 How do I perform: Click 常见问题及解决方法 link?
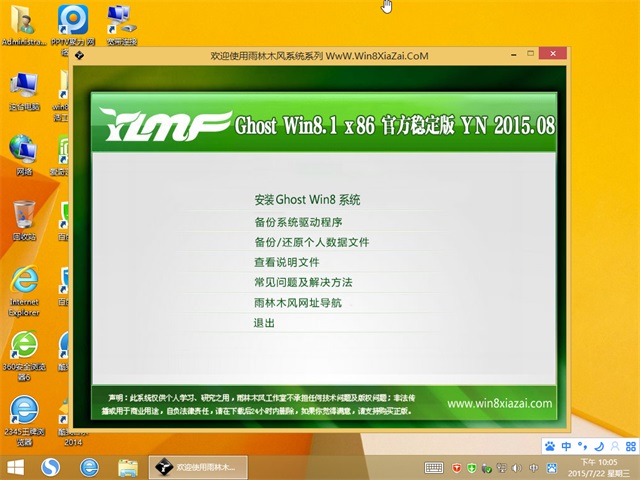pos(303,282)
